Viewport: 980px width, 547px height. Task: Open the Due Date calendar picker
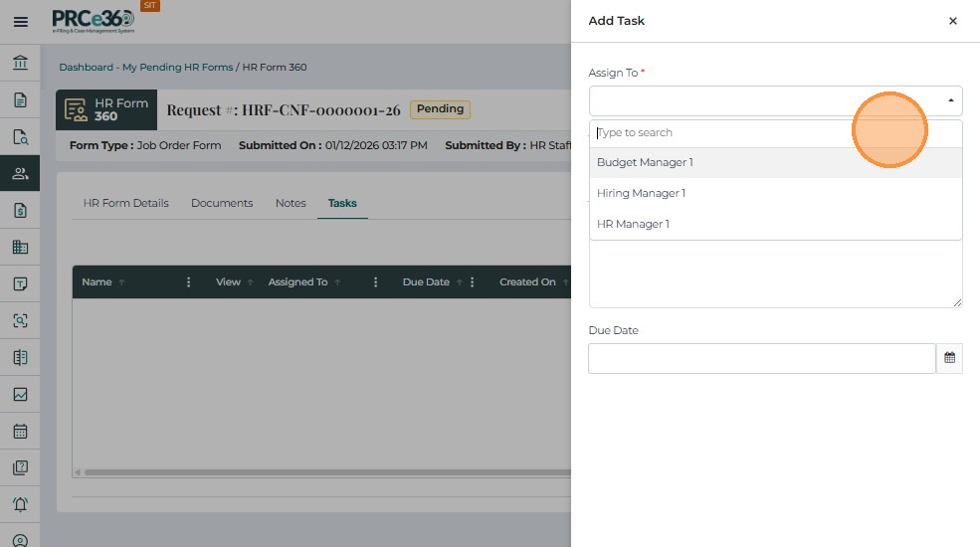click(x=949, y=358)
